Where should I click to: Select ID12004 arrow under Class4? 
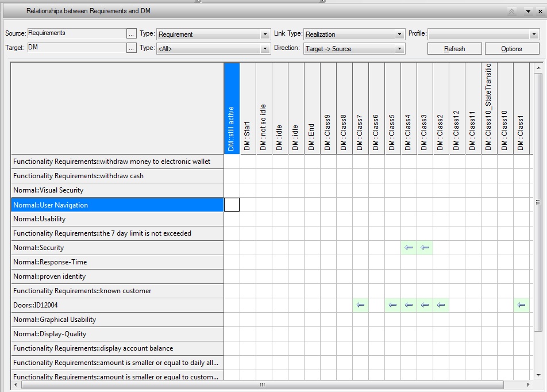(409, 305)
